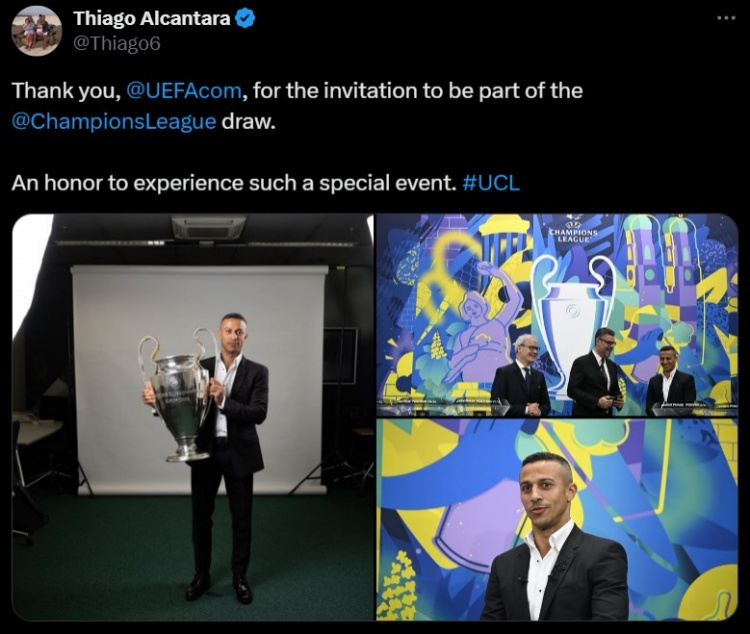Click the "An honor to experience" tweet sentence
The width and height of the screenshot is (750, 634).
tap(233, 183)
